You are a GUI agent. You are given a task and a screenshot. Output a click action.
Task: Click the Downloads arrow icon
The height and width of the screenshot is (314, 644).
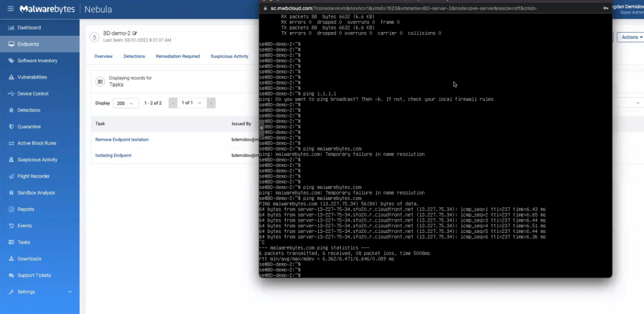coord(11,259)
